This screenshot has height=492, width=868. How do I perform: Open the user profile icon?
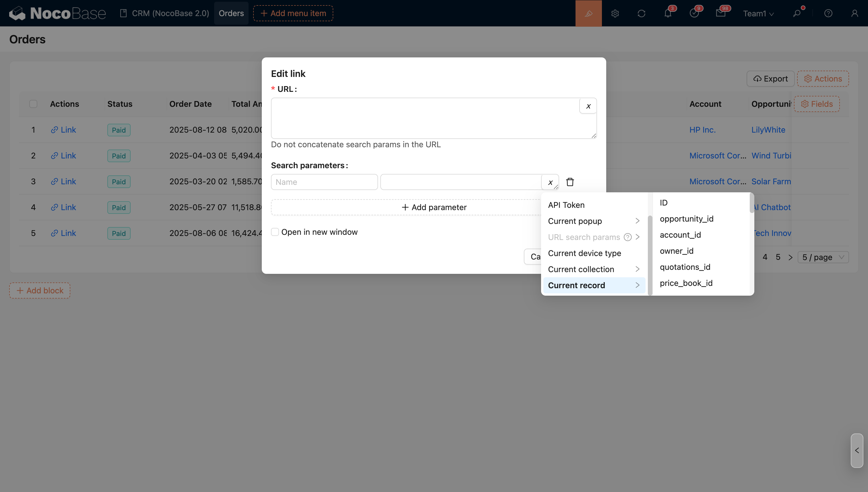coord(854,13)
